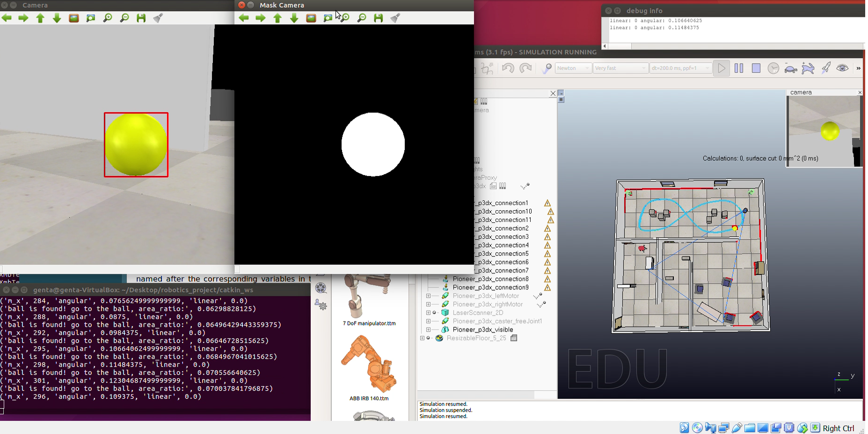The width and height of the screenshot is (868, 434).
Task: Open the dt=200.0 ms time step dropdown
Action: click(680, 68)
